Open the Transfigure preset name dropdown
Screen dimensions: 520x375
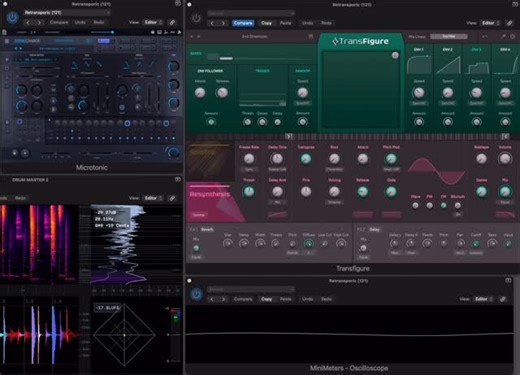(251, 13)
